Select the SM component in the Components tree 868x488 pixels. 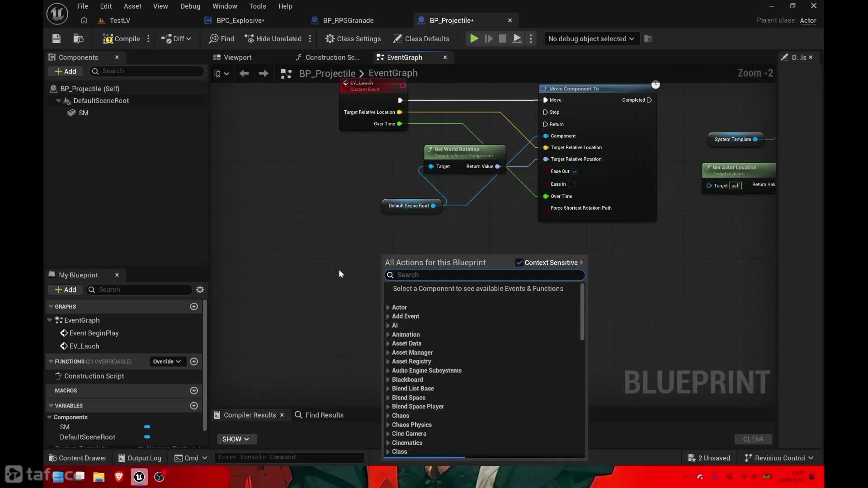coord(84,113)
